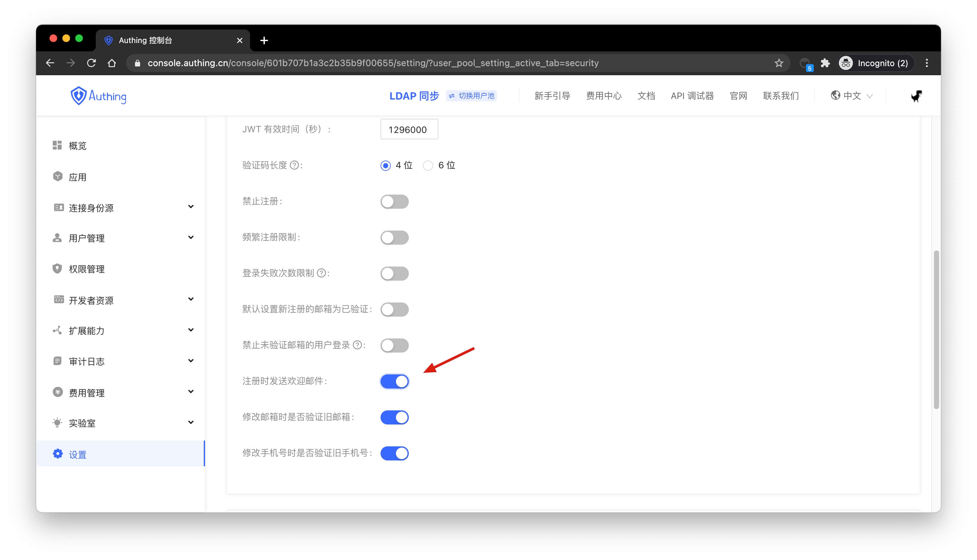Enable the 禁止注册 toggle
Viewport: 977px width, 560px height.
394,202
